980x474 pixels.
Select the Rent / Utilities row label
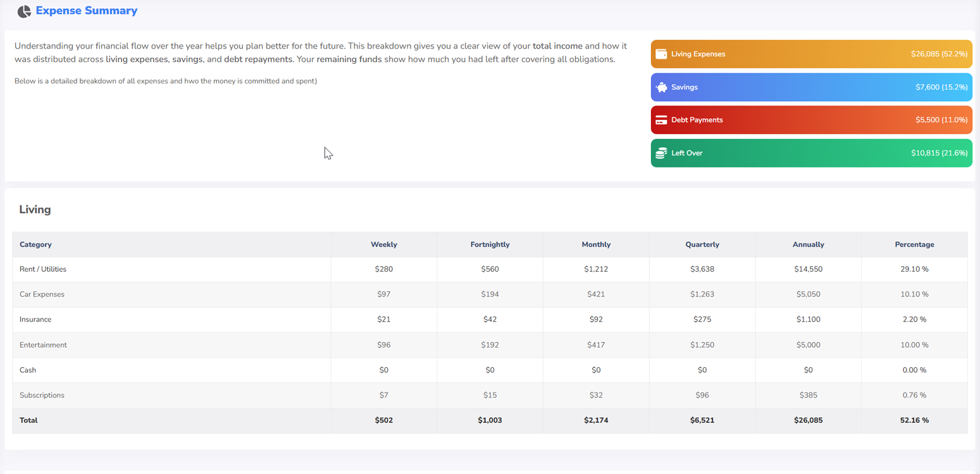click(43, 269)
